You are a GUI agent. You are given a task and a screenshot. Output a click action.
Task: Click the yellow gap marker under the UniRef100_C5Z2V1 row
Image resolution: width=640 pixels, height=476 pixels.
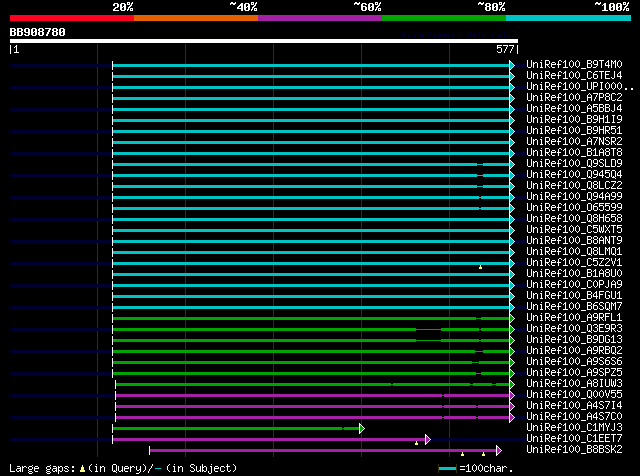480,267
